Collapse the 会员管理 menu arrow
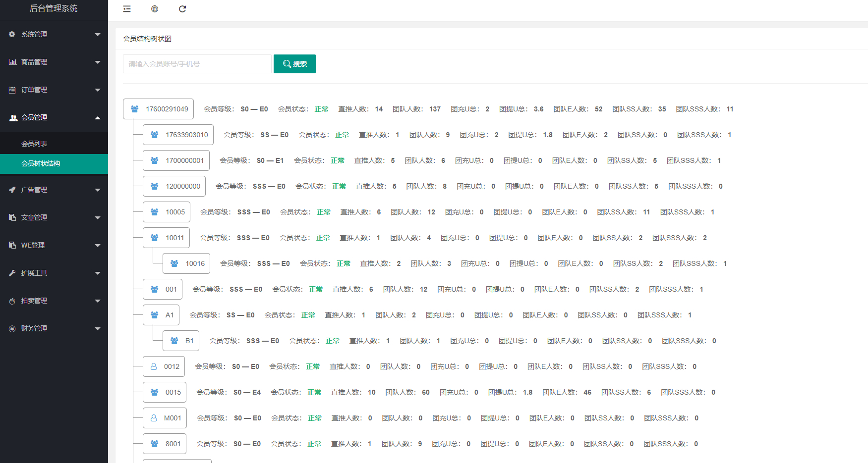Viewport: 868px width, 463px height. pyautogui.click(x=98, y=118)
